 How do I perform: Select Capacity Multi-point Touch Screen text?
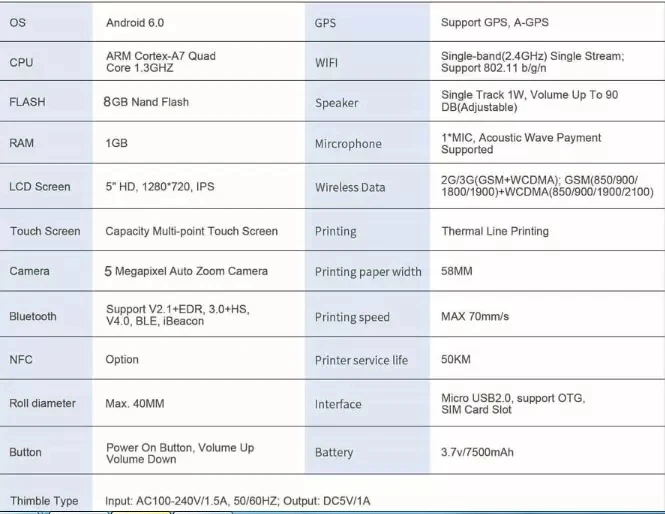click(x=191, y=231)
